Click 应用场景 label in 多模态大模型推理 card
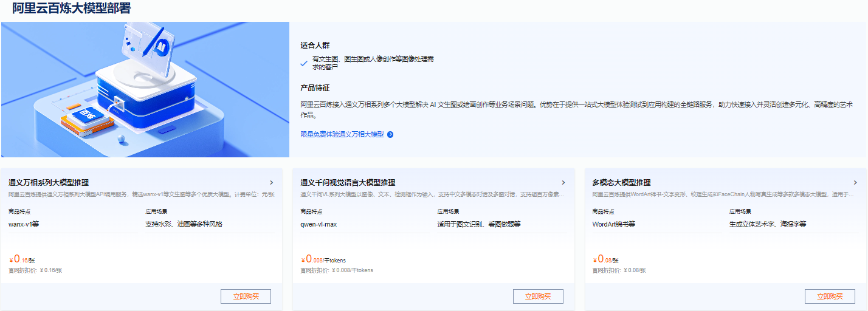This screenshot has width=868, height=311. coord(740,211)
